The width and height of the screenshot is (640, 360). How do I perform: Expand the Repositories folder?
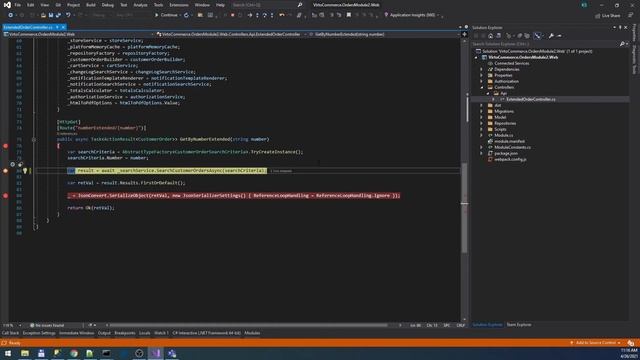click(x=481, y=123)
